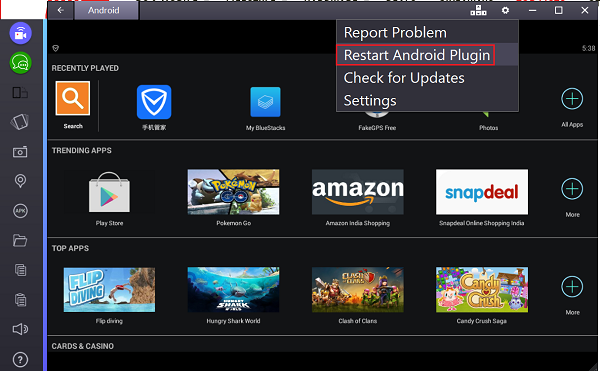
Task: Open the stream video camera icon in sidebar
Action: tap(21, 34)
